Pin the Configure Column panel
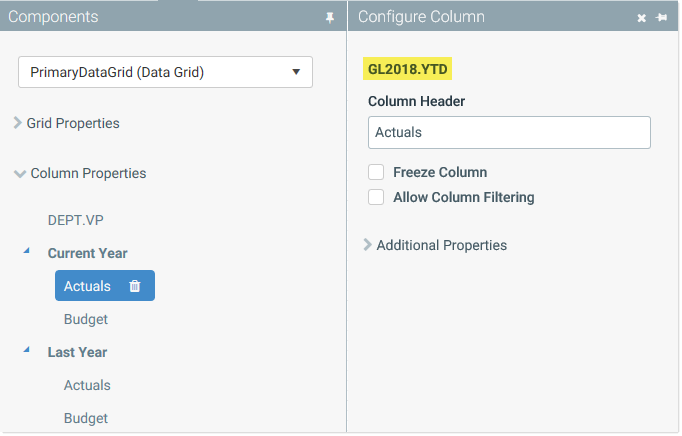682x436 pixels. pyautogui.click(x=662, y=17)
